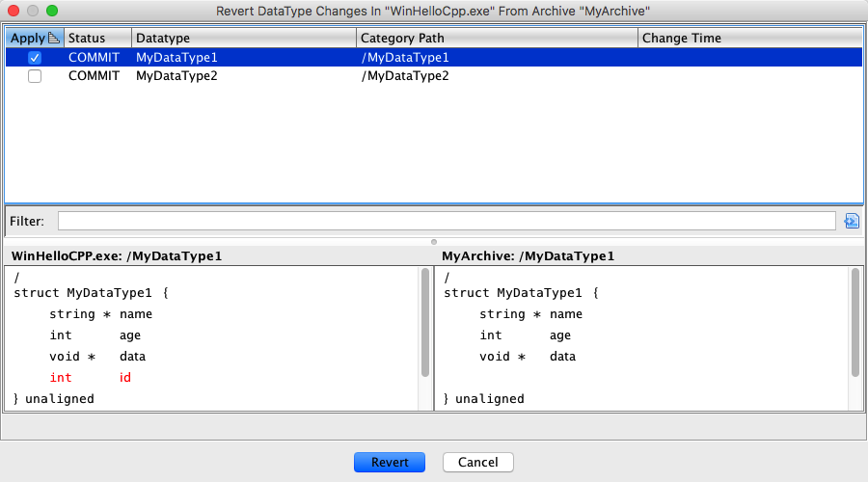Viewport: 868px width, 482px height.
Task: Uncheck Apply checkbox for MyDataType1
Action: click(x=35, y=58)
